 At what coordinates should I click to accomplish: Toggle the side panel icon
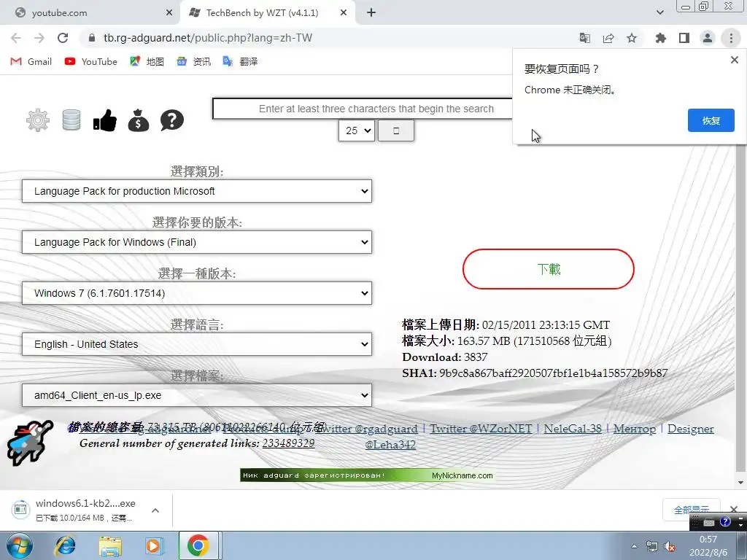tap(684, 38)
